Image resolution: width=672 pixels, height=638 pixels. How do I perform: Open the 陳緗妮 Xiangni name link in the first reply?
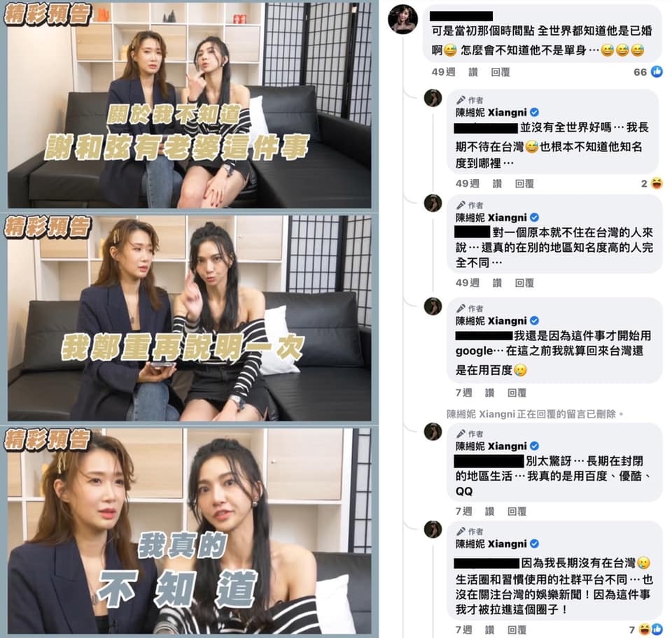[491, 112]
